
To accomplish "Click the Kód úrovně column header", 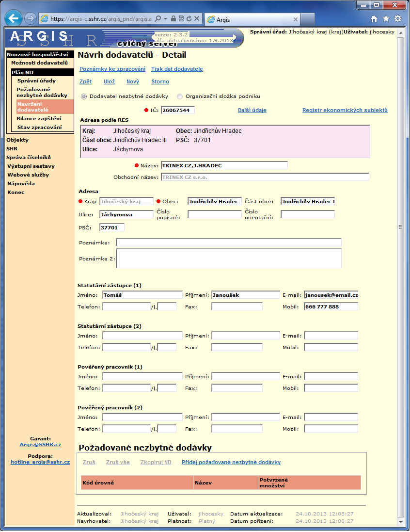I will click(x=137, y=483).
